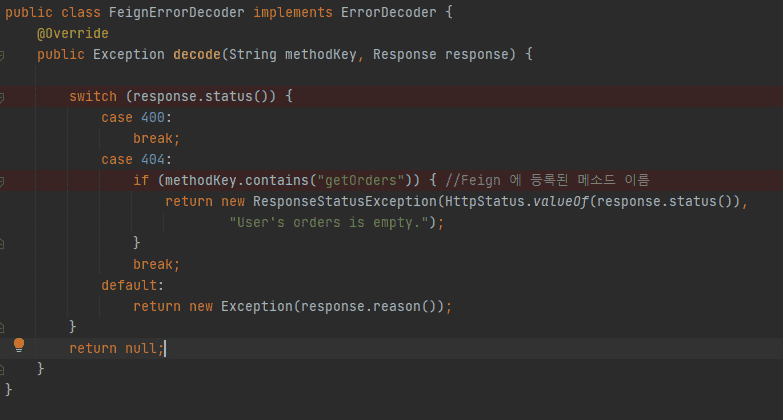Click the HttpStatus.valueOf call
Screen dimensions: 783x420
click(516, 201)
